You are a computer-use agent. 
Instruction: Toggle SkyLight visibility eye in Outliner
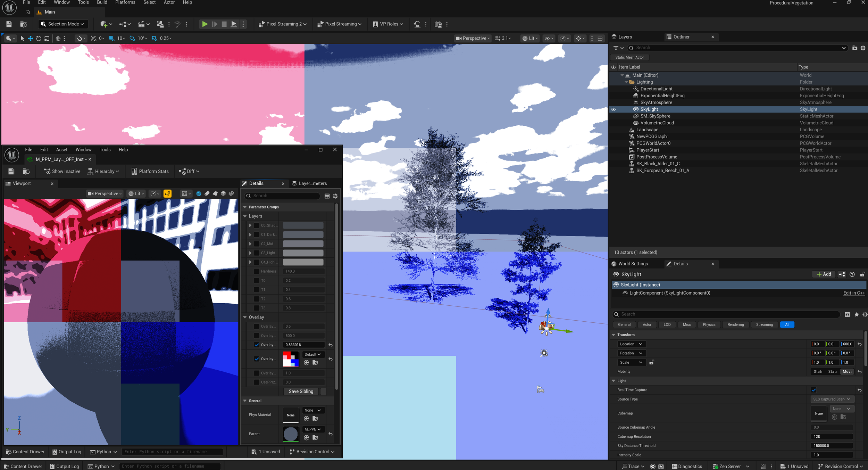click(x=614, y=109)
